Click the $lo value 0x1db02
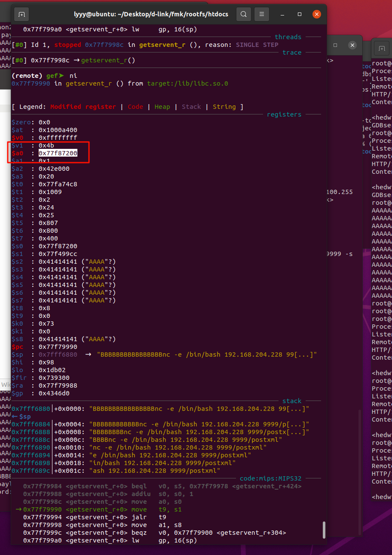 point(52,370)
